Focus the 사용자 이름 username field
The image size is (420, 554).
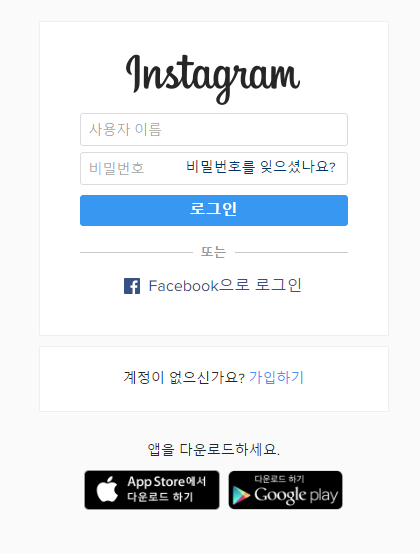pos(214,129)
